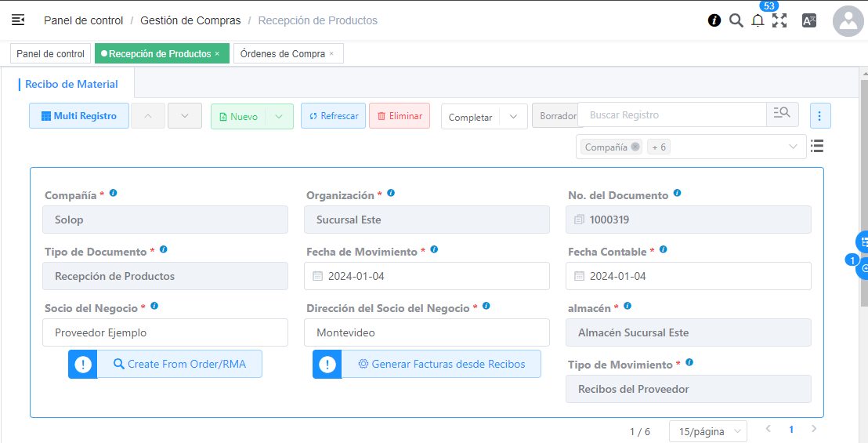Remove the Compañía filter tag
Viewport: 868px width, 443px height.
[635, 147]
